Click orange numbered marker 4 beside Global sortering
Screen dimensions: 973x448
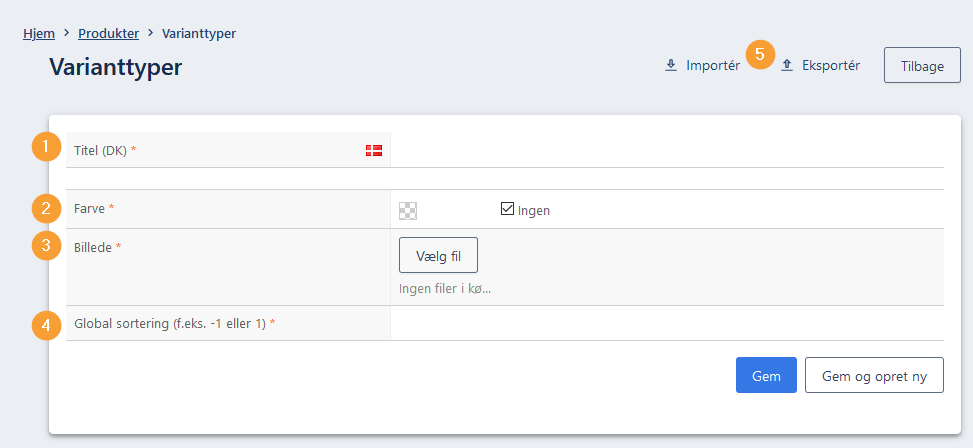pos(47,326)
